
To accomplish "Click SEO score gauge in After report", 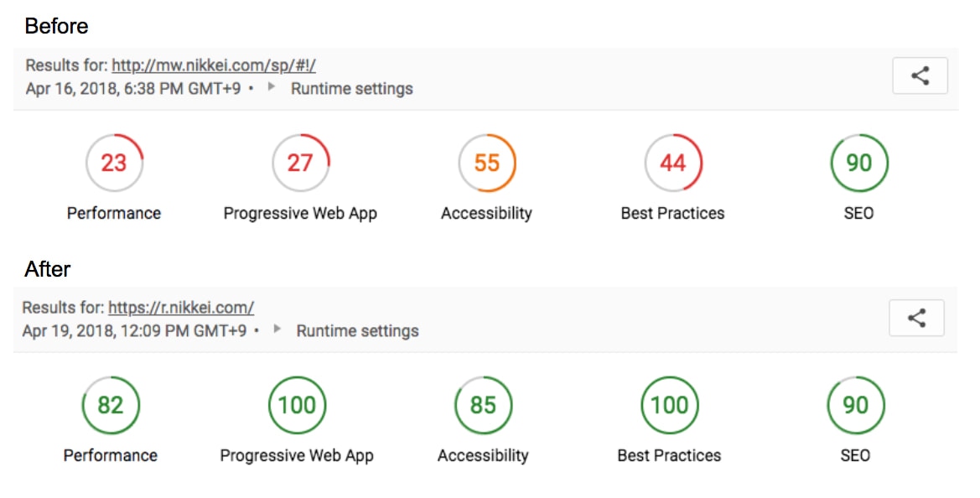I will pos(855,405).
